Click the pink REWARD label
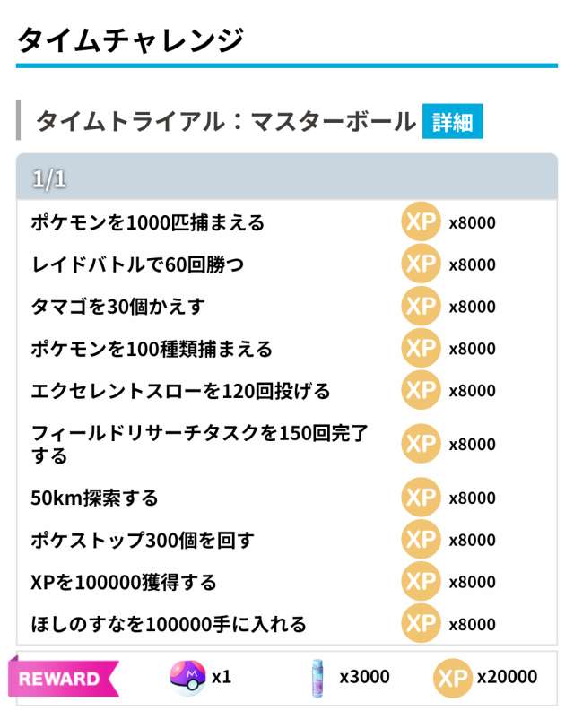The image size is (574, 728). 61,678
